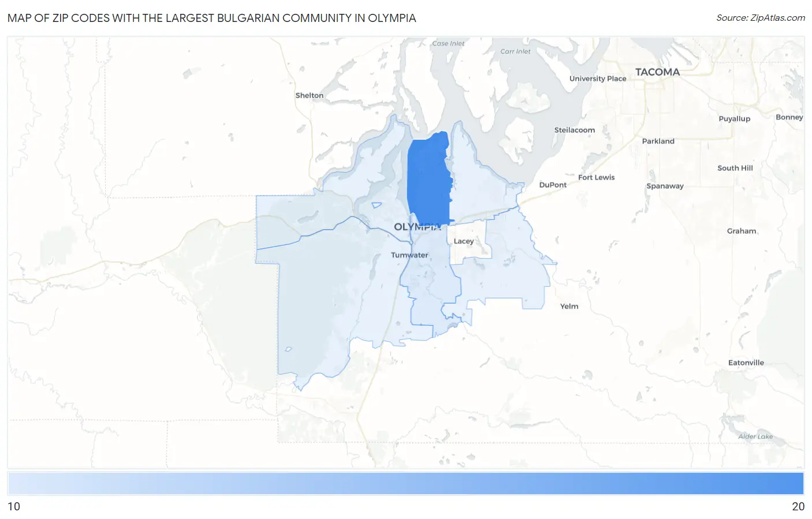Click the Bonney label at map edge

coord(789,117)
